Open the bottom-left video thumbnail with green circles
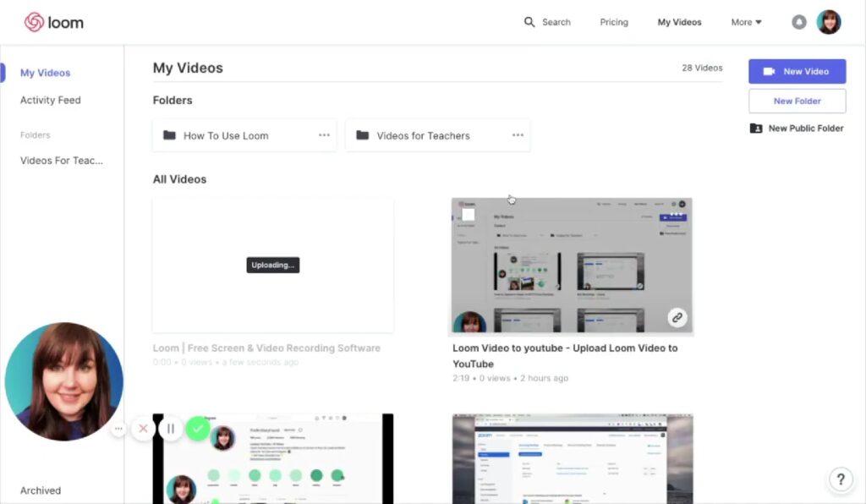Screen dimensions: 866x504 (x=273, y=458)
